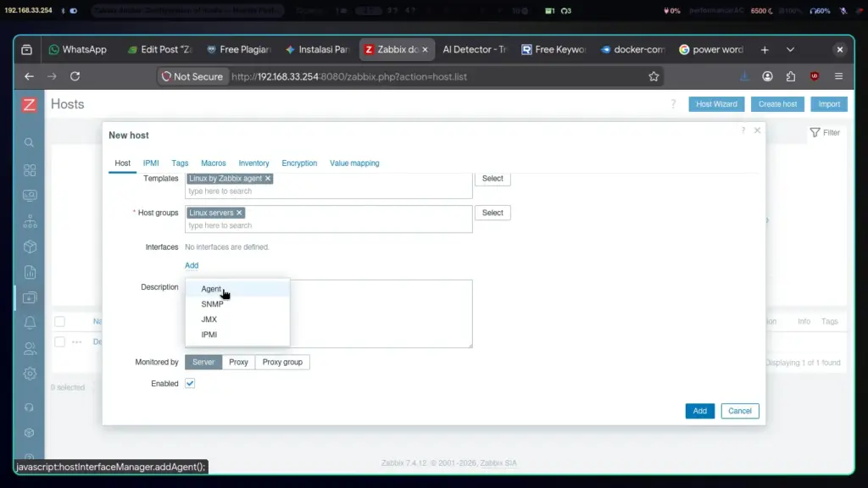Switch to the Host tab
This screenshot has width=868, height=488.
[x=122, y=164]
